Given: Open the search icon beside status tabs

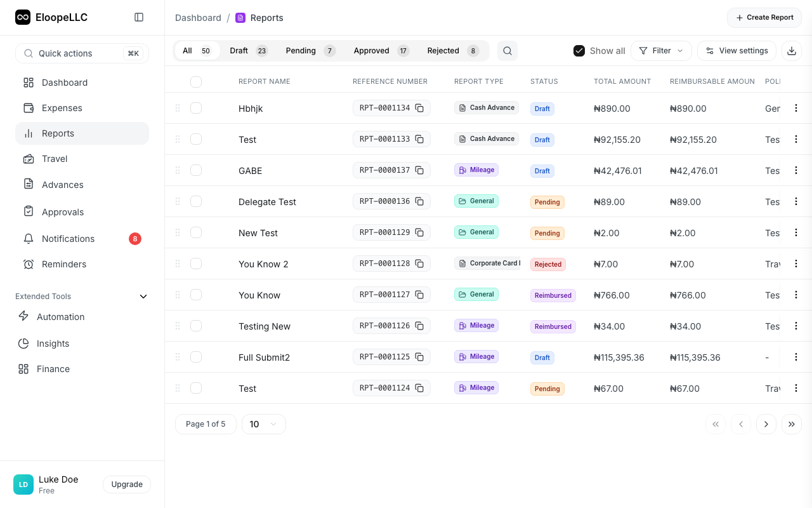Looking at the screenshot, I should coord(507,50).
